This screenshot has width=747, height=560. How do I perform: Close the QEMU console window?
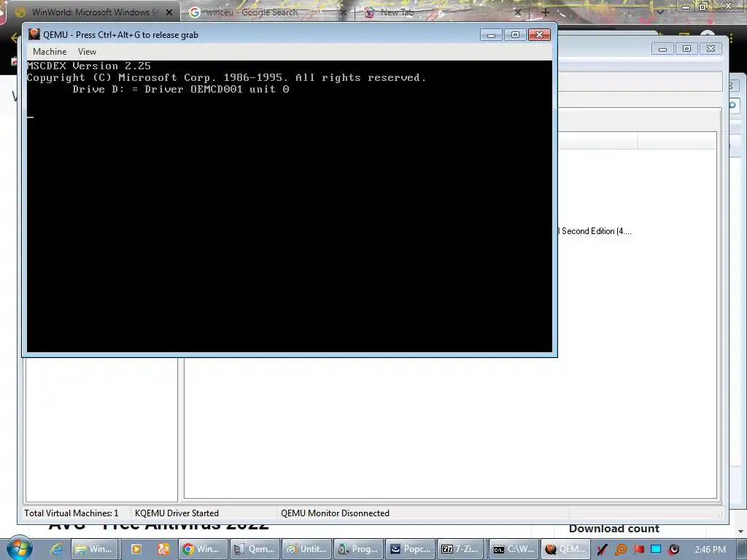[x=539, y=35]
